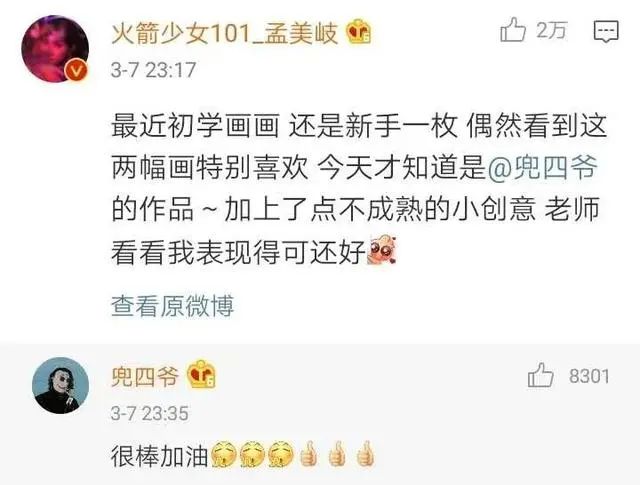Click the orange verified V badge
This screenshot has width=640, height=485.
[76, 71]
